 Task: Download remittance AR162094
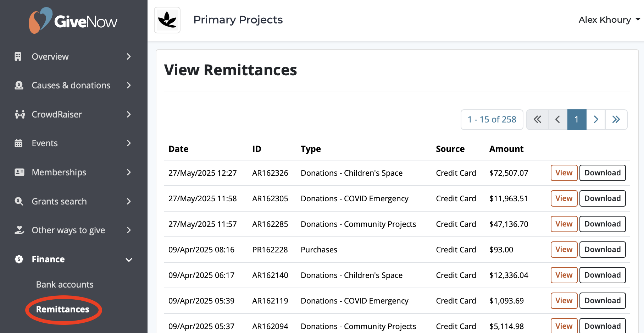pyautogui.click(x=603, y=326)
